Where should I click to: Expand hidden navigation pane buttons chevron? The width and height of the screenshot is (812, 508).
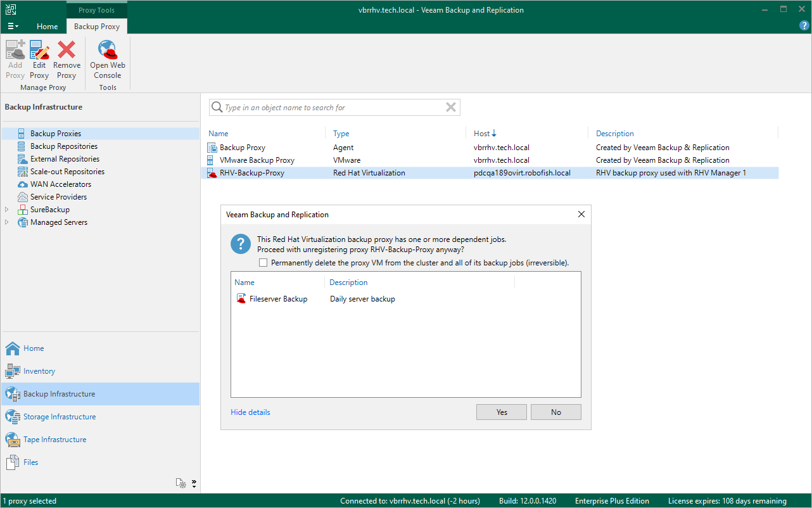click(x=194, y=483)
